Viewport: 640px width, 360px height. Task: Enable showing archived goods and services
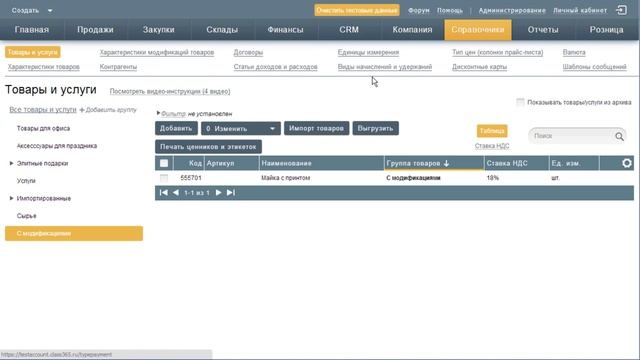(520, 102)
